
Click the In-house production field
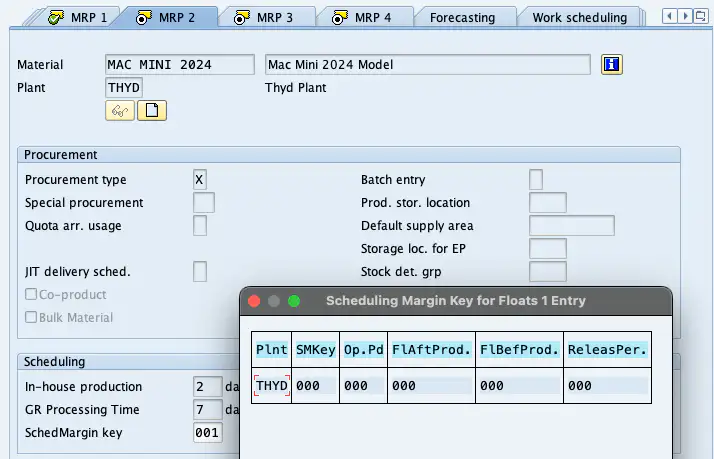coord(208,387)
